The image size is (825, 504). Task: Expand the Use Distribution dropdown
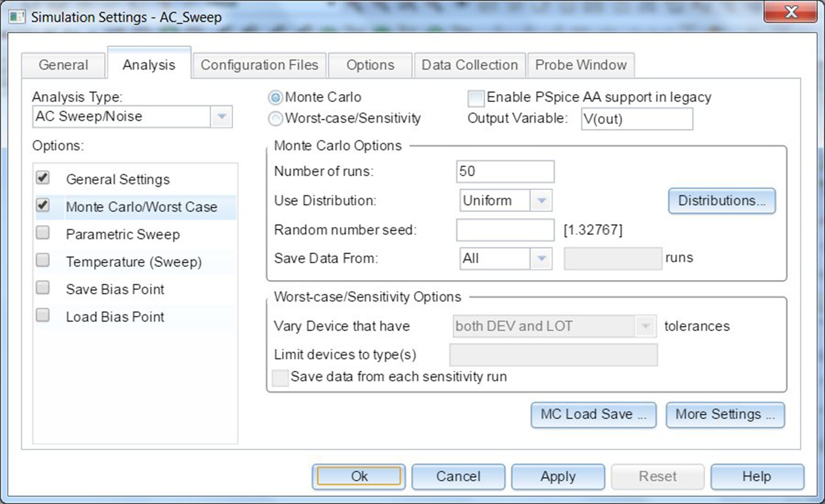tap(541, 201)
